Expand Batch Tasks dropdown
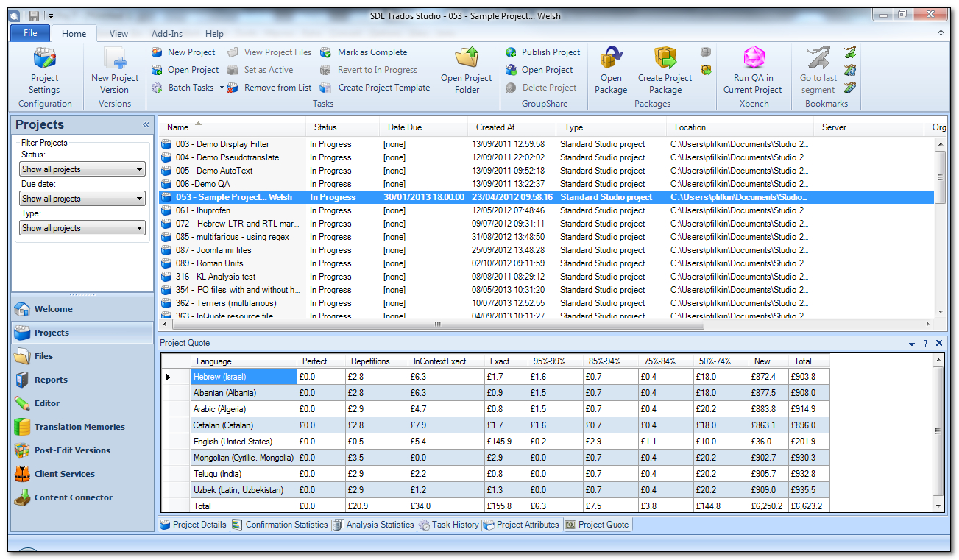The image size is (959, 560). [221, 88]
